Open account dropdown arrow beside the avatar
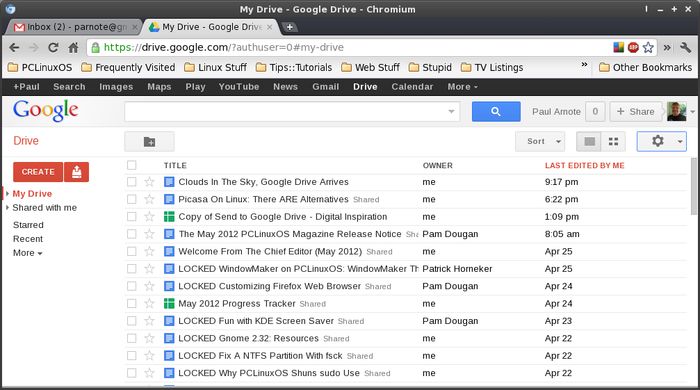The image size is (700, 390). (x=692, y=112)
